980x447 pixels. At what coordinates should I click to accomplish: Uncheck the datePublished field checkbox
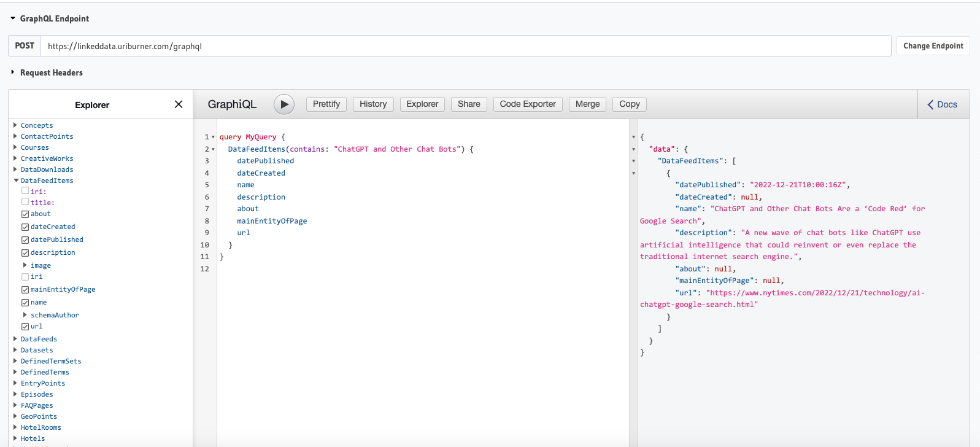coord(25,240)
